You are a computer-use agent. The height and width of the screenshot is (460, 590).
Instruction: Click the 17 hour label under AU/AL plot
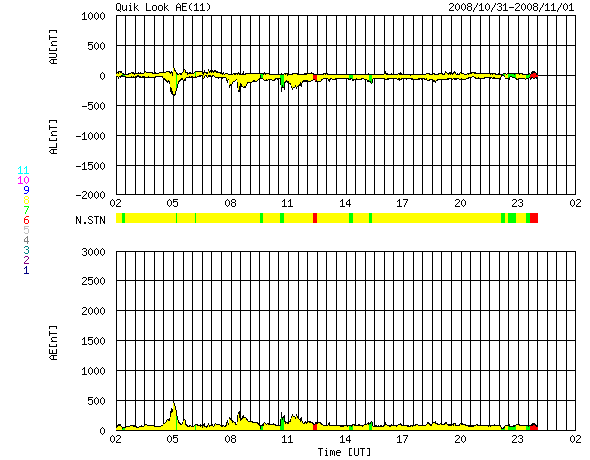402,203
